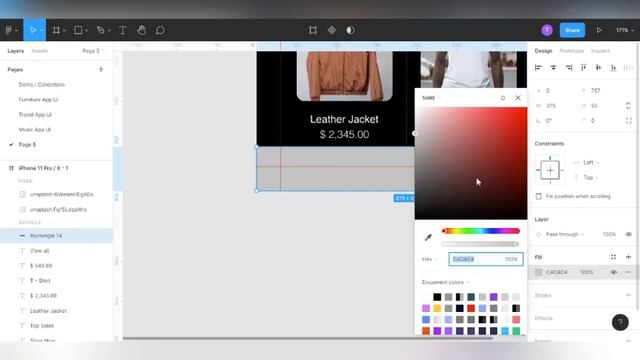Open the Fill style library icon

click(613, 257)
